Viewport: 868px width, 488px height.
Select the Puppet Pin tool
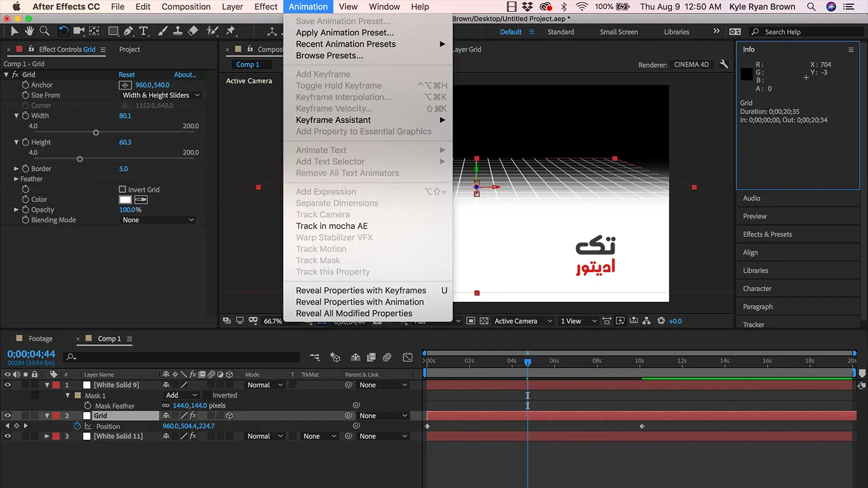pyautogui.click(x=231, y=31)
